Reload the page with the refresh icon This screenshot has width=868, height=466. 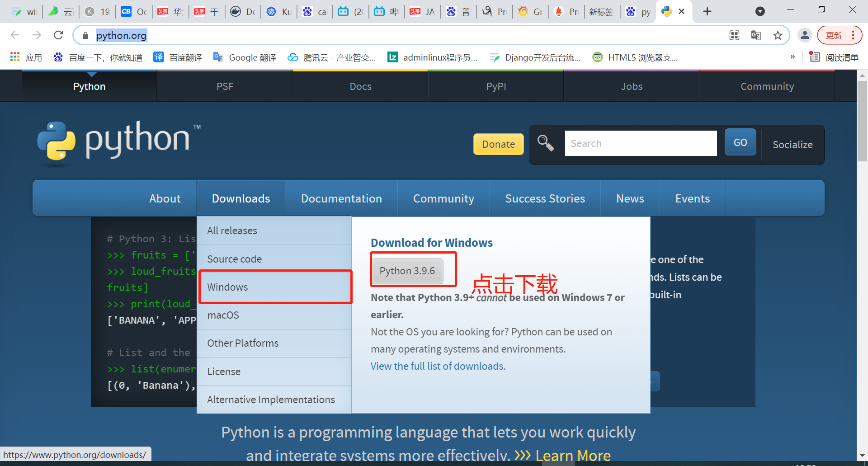click(58, 35)
